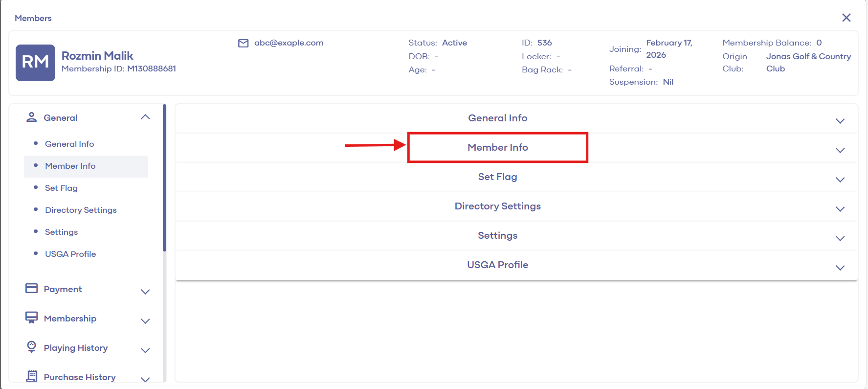
Task: Expand the General Info accordion chevron
Action: click(x=840, y=121)
